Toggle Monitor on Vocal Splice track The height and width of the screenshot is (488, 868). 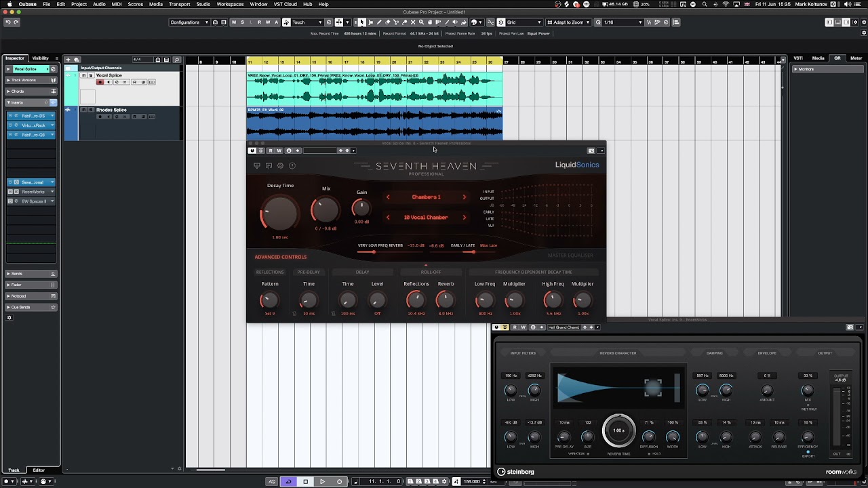tap(108, 82)
